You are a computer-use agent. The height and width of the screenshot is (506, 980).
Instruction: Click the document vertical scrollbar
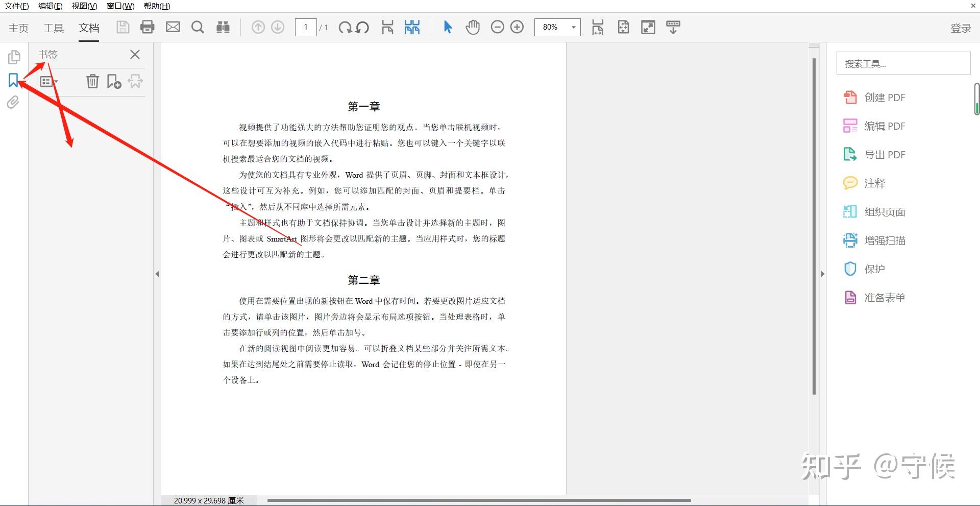click(814, 226)
